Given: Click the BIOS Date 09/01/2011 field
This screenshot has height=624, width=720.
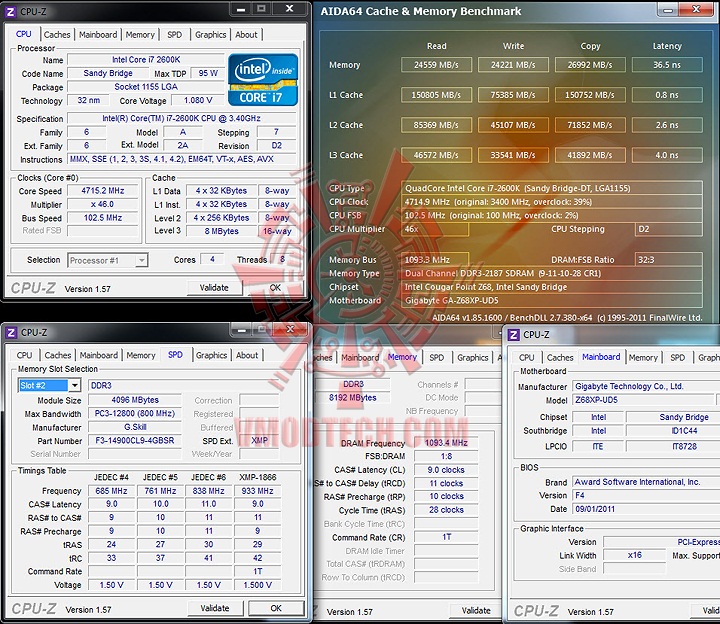Looking at the screenshot, I should click(646, 509).
